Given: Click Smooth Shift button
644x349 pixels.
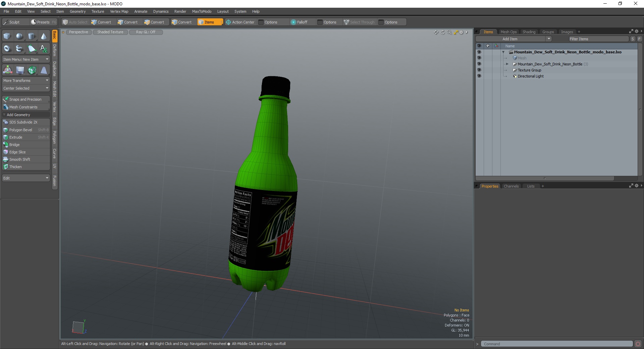Looking at the screenshot, I should [26, 159].
